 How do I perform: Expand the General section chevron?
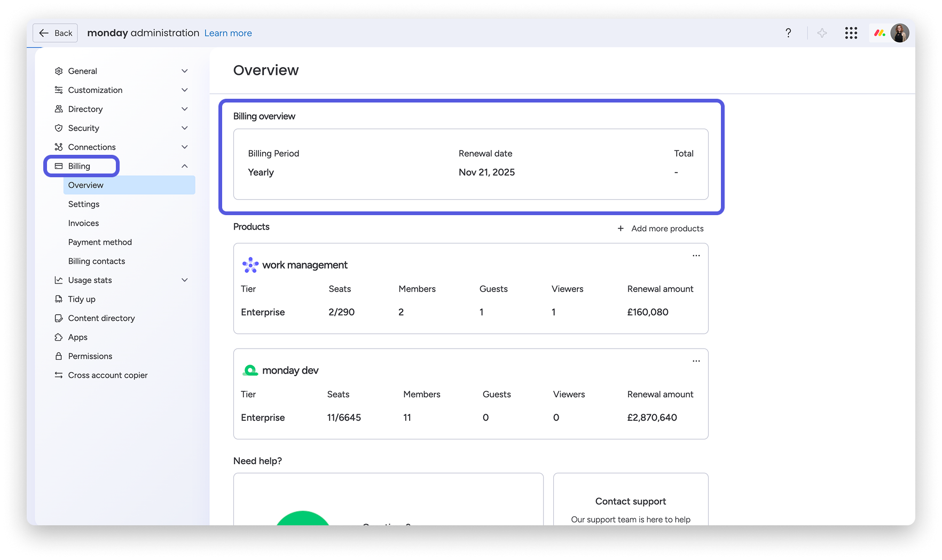[185, 71]
